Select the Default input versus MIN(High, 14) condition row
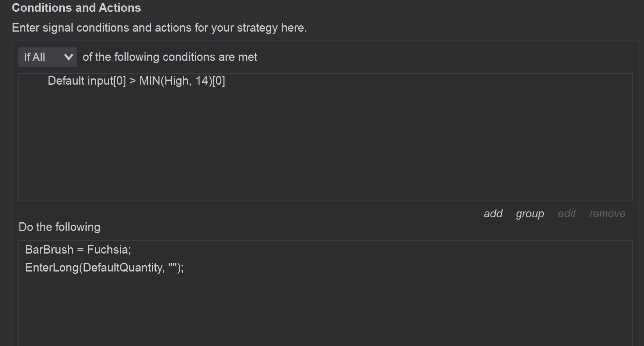644x346 pixels. click(136, 81)
